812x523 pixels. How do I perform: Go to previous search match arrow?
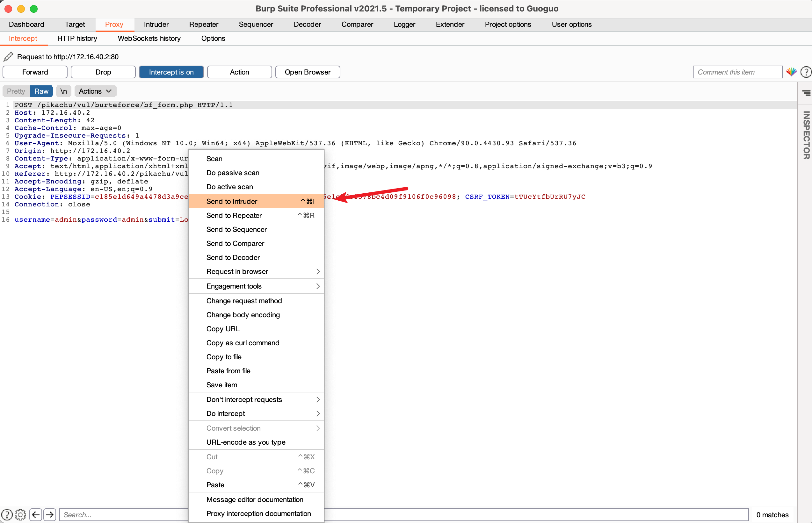36,514
